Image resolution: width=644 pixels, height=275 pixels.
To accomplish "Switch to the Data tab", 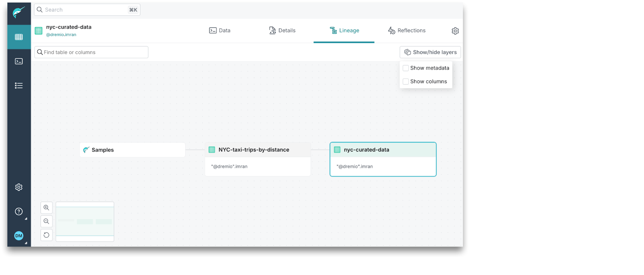I will click(x=220, y=31).
